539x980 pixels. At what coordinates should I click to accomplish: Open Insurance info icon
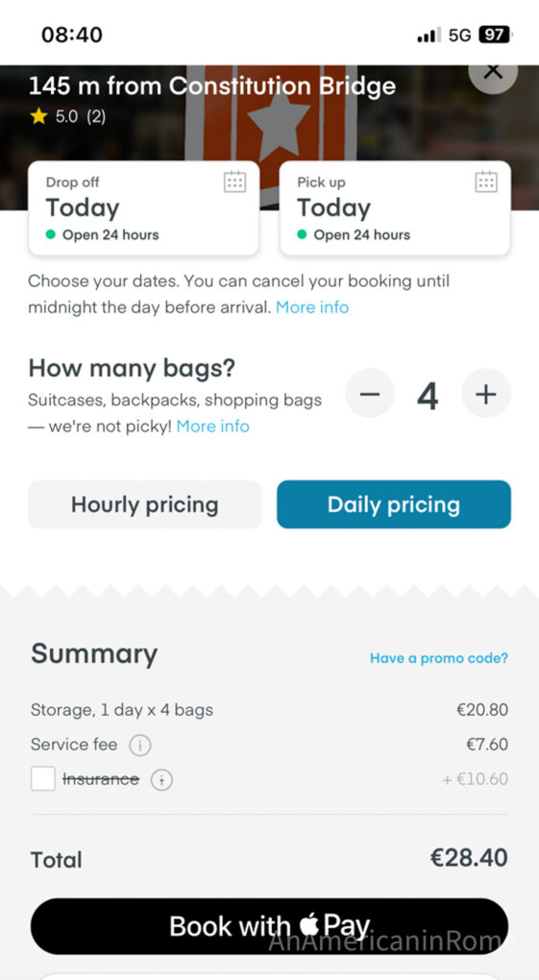pyautogui.click(x=161, y=779)
